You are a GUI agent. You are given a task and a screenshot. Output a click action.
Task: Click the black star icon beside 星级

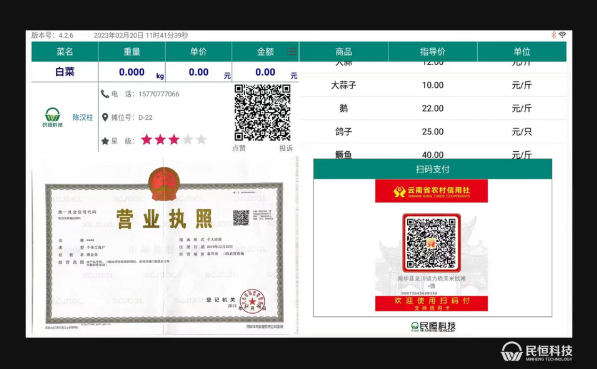105,141
